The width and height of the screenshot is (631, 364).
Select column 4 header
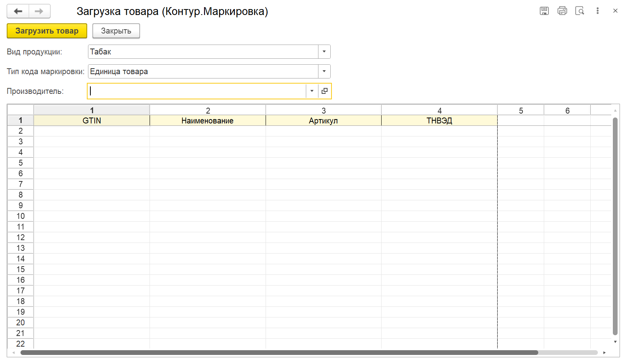(x=439, y=110)
